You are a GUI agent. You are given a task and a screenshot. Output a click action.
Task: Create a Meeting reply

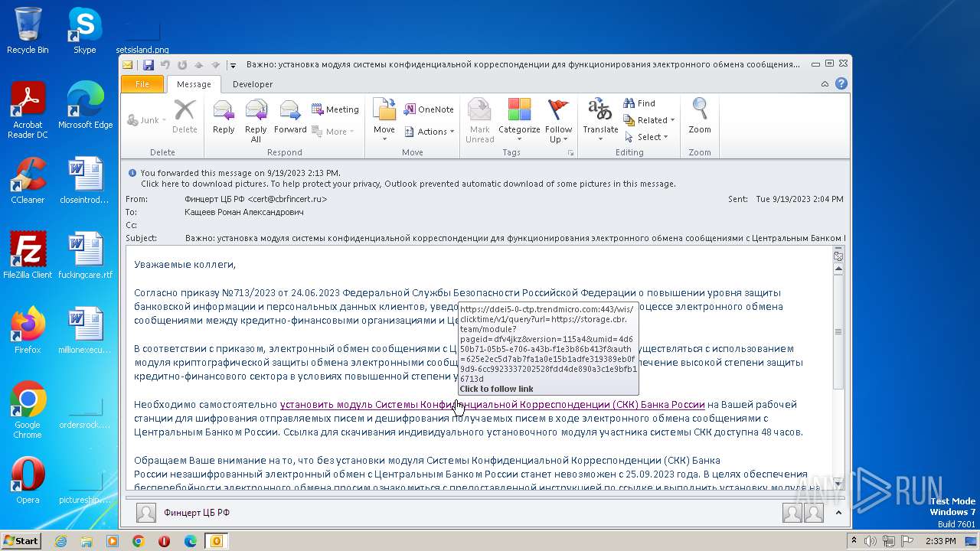[x=335, y=109]
